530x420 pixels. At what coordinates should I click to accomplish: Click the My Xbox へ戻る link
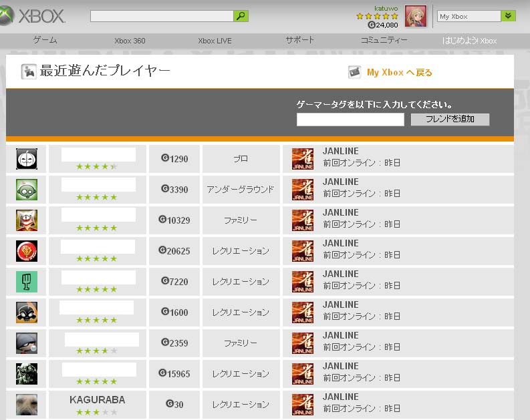(x=400, y=73)
